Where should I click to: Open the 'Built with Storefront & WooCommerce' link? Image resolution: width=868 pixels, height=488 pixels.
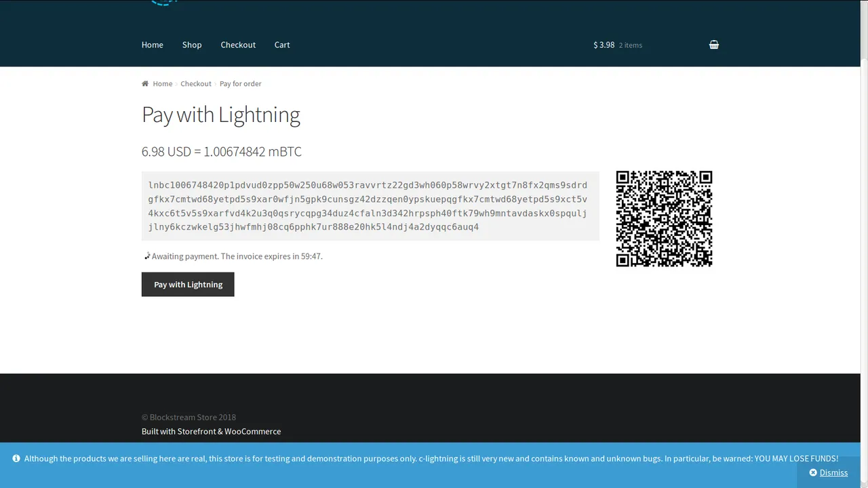211,431
